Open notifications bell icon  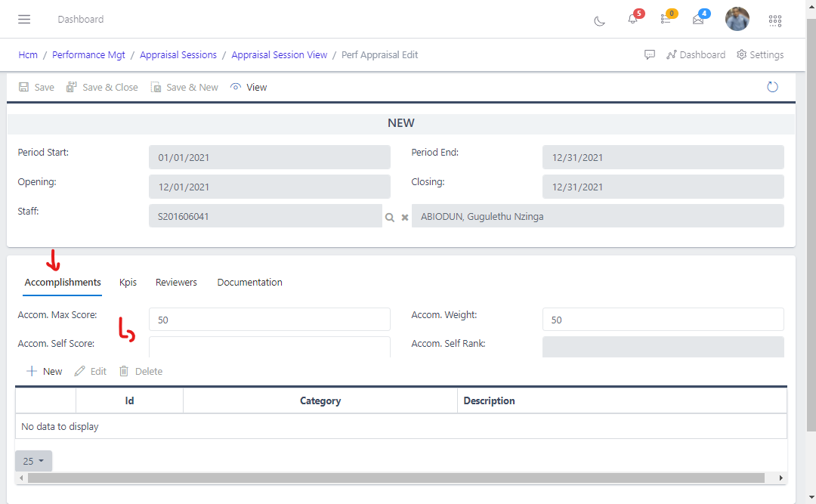tap(633, 19)
